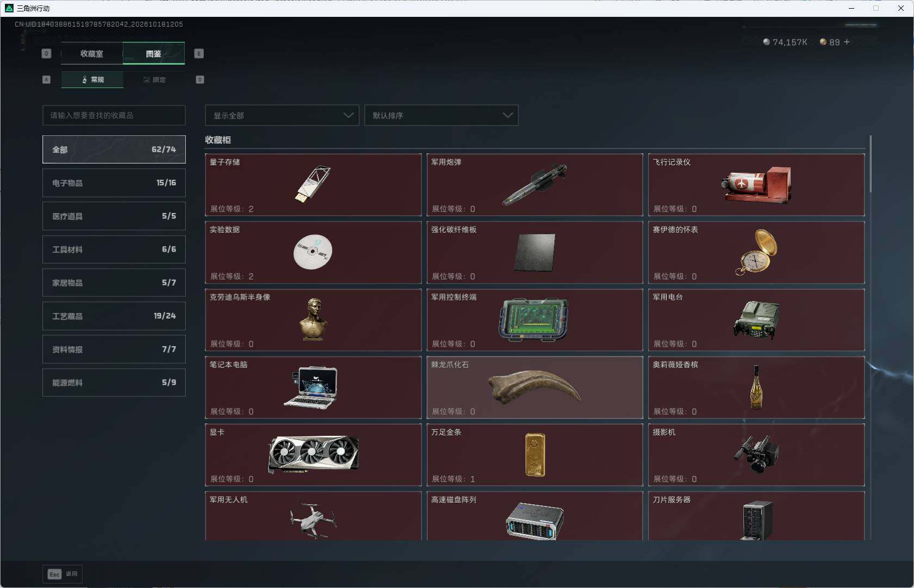Select the 资料情报 category
Screen dimensions: 914x588
click(x=114, y=349)
